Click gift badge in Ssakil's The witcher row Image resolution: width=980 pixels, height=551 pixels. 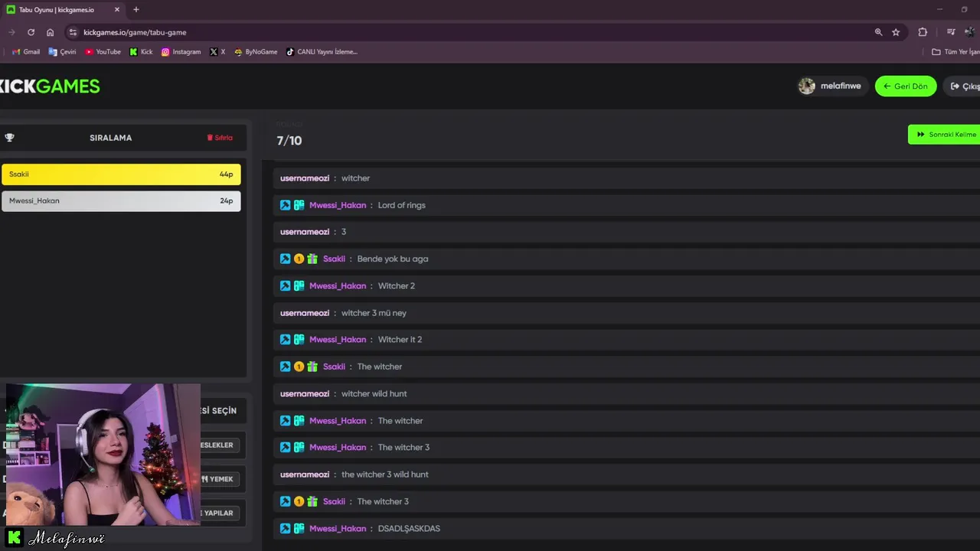click(312, 367)
